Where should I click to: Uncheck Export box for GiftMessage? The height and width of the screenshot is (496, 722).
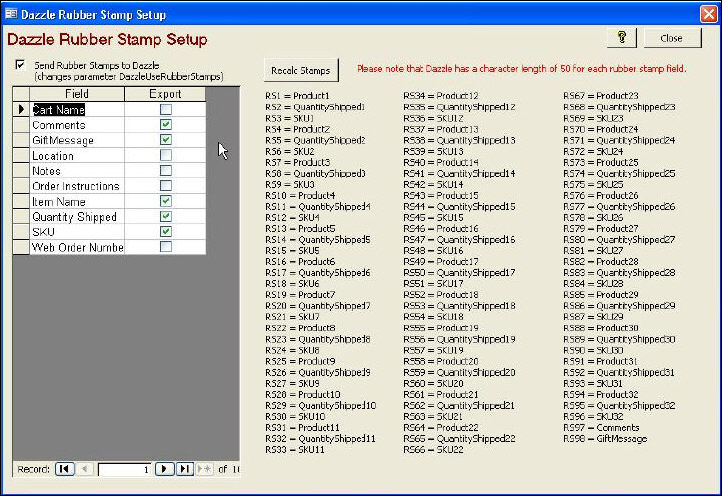(166, 140)
